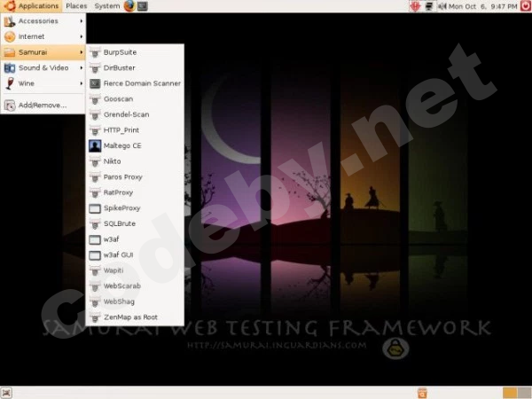Click the Internet submenu arrow
The width and height of the screenshot is (532, 399).
(82, 36)
